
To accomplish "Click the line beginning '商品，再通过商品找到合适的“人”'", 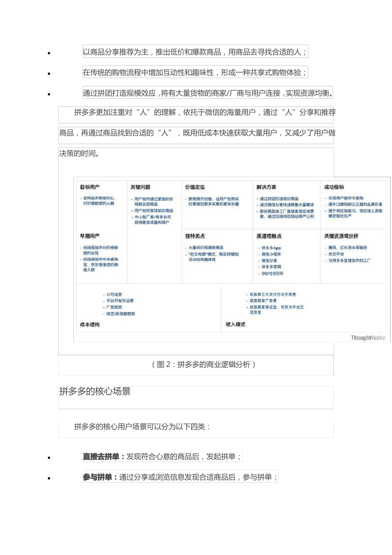I will pyautogui.click(x=197, y=133).
